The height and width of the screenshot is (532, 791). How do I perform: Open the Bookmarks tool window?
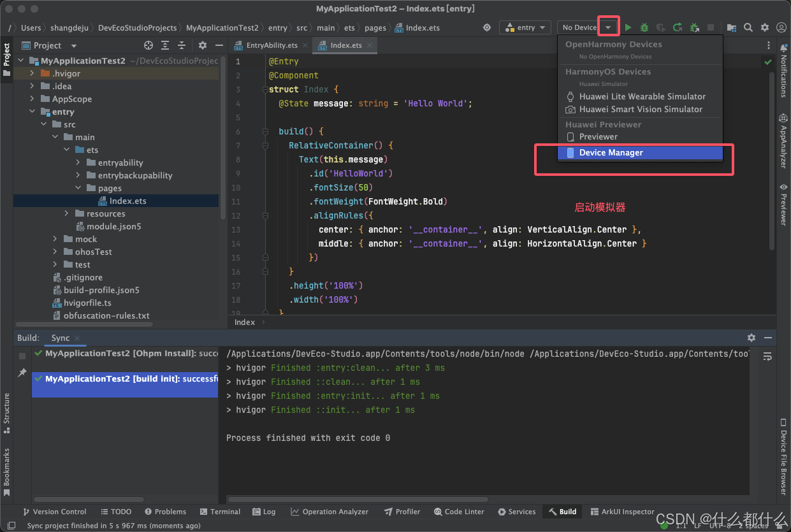[x=6, y=472]
